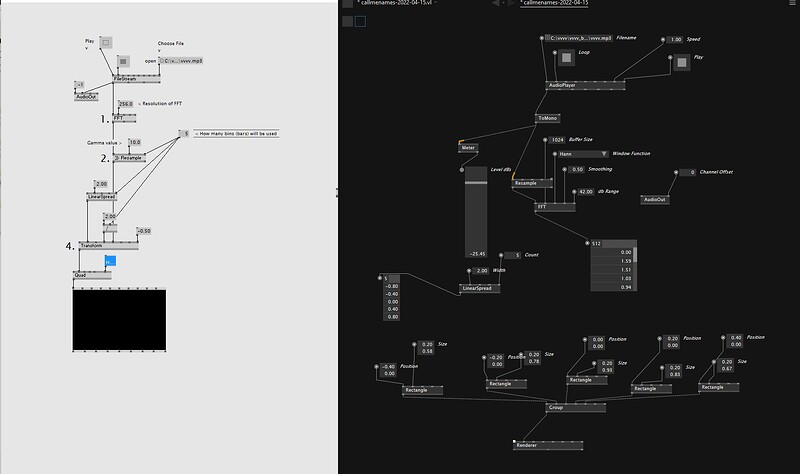
Task: Click the Channel Offset value 0
Action: coord(687,172)
